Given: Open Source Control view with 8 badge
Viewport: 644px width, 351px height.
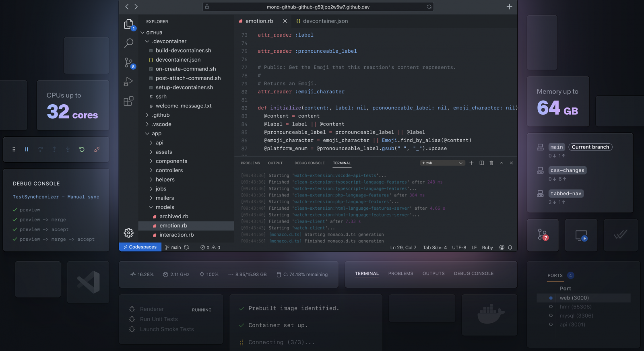Looking at the screenshot, I should [x=129, y=63].
